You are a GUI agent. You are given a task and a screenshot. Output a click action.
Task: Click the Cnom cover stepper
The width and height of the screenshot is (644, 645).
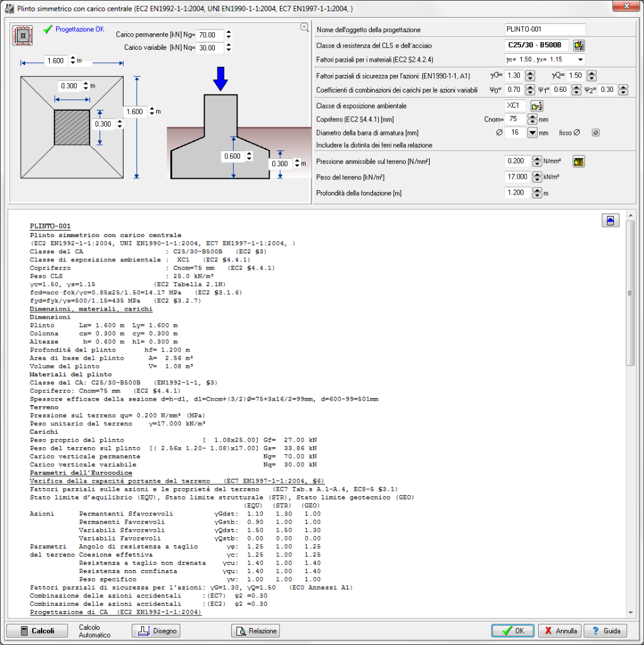pos(532,119)
